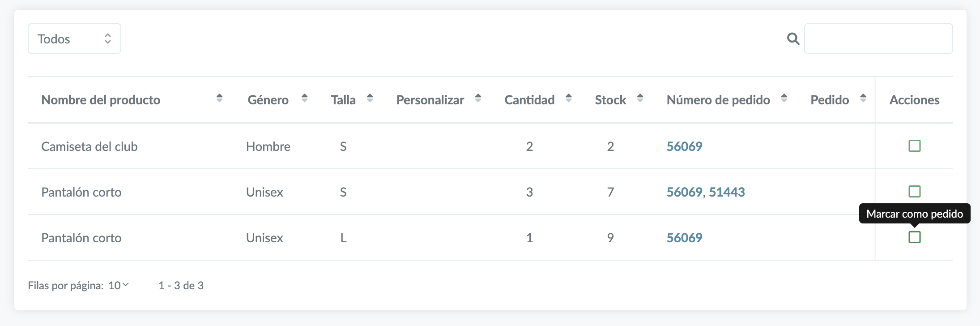Open order link 51443
Screen dimensions: 980x326
tap(727, 192)
